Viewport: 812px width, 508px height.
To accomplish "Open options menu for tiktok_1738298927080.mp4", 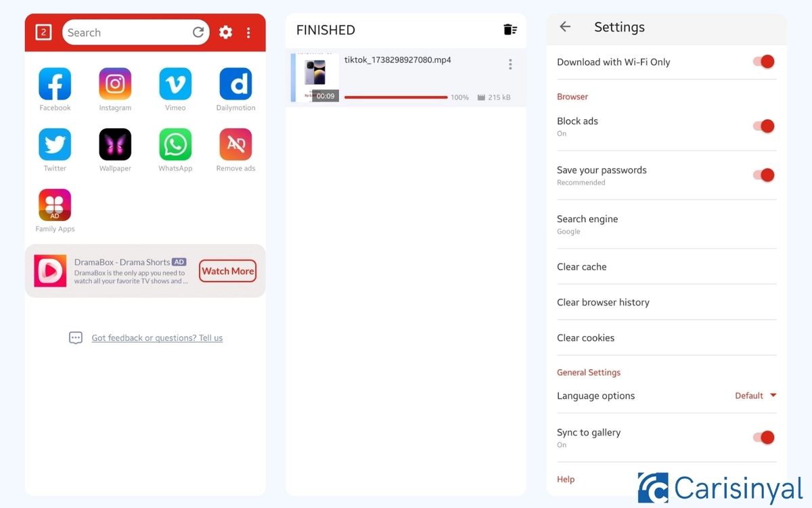I will [510, 64].
